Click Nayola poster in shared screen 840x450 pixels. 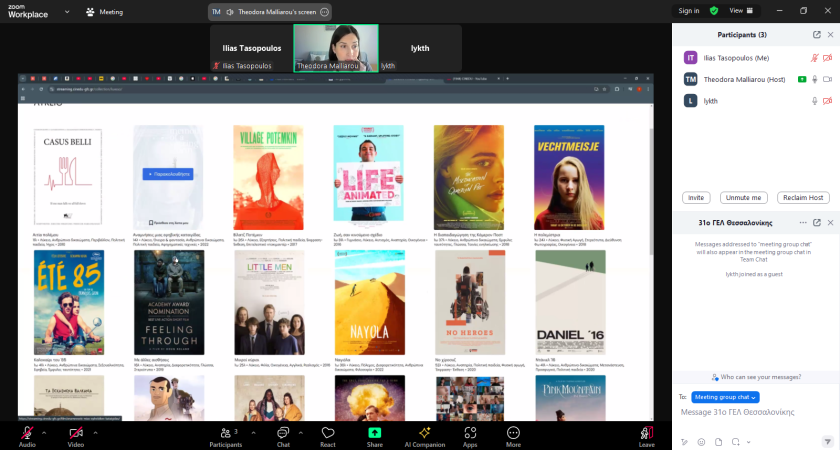(370, 302)
